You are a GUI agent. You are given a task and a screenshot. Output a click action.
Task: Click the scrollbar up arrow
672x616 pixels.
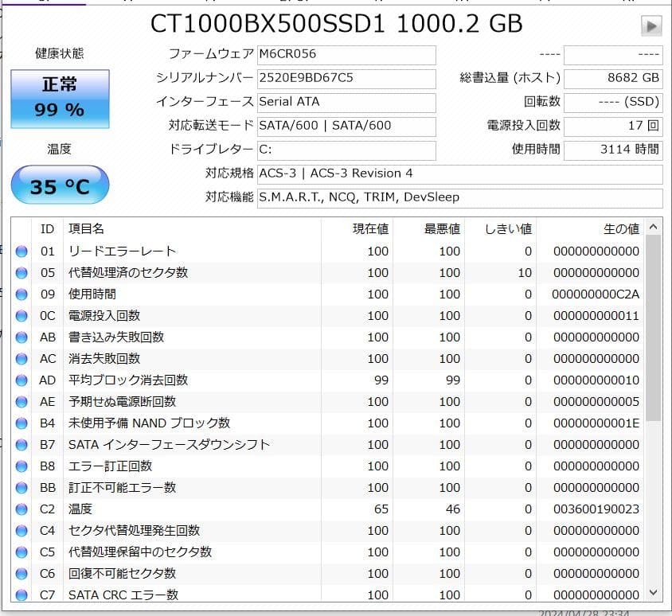coord(653,227)
